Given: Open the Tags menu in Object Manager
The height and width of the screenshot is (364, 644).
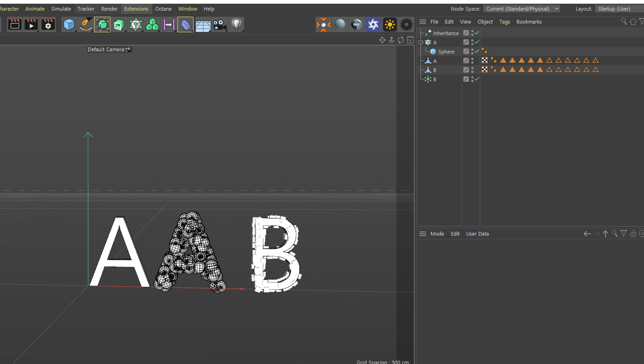Looking at the screenshot, I should point(504,22).
